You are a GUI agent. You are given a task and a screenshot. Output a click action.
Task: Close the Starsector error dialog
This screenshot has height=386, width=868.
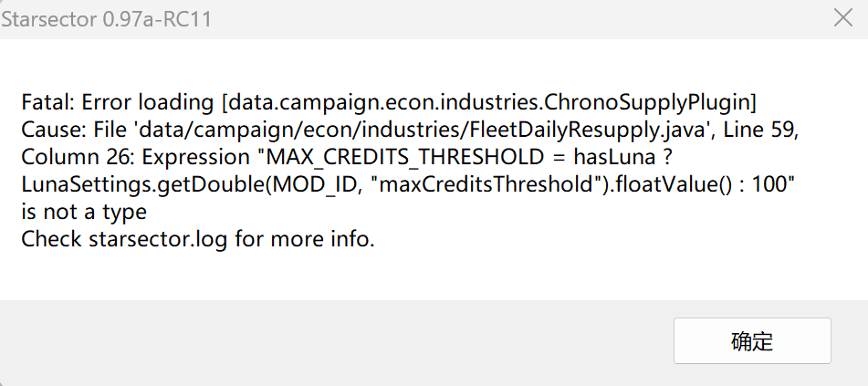pos(843,18)
